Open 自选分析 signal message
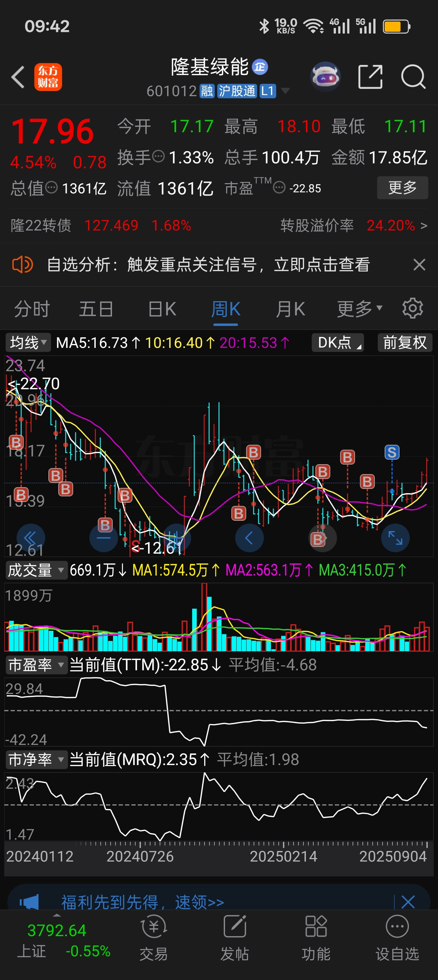 (x=208, y=264)
